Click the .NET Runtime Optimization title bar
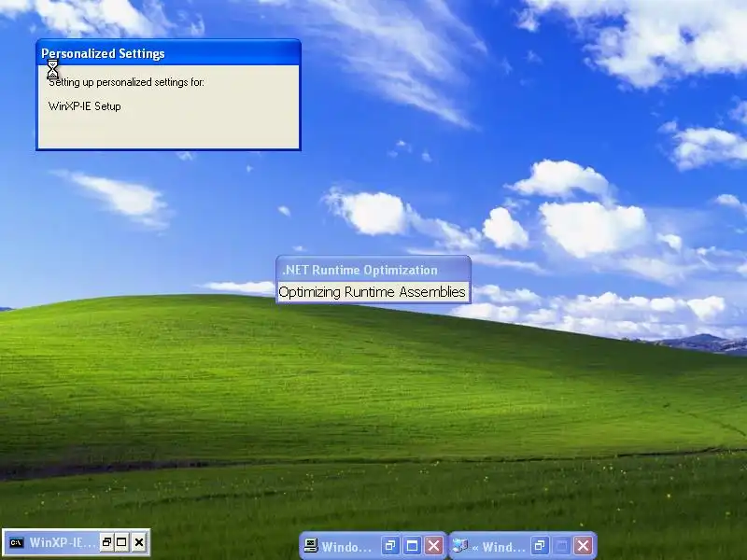Viewport: 747px width, 560px height. tap(373, 270)
